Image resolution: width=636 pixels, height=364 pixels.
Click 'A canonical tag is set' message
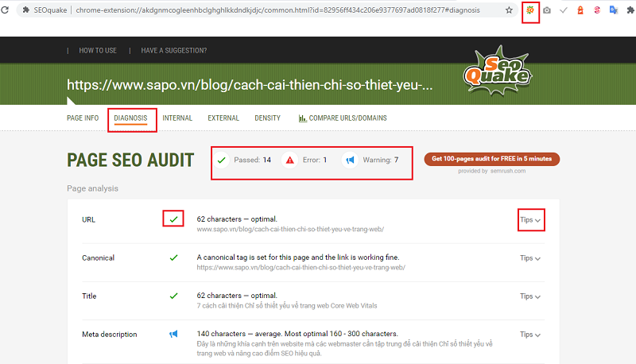point(298,258)
